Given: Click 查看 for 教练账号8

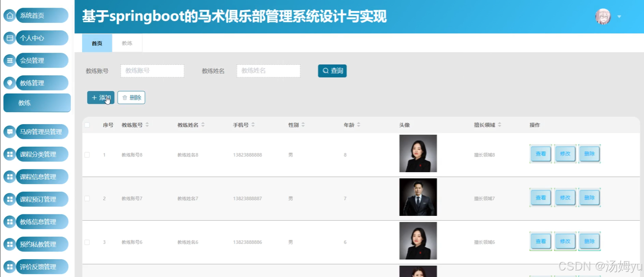Looking at the screenshot, I should pos(541,154).
